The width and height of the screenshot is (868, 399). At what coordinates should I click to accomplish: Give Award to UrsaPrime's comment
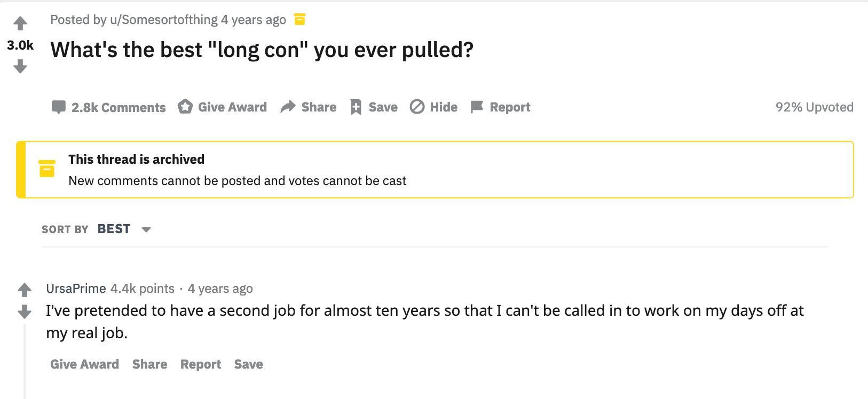[x=84, y=364]
